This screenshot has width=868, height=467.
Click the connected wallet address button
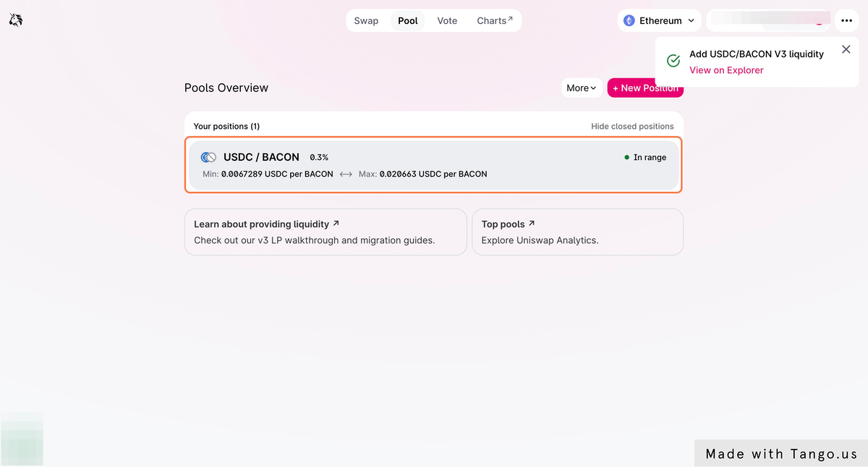[768, 20]
